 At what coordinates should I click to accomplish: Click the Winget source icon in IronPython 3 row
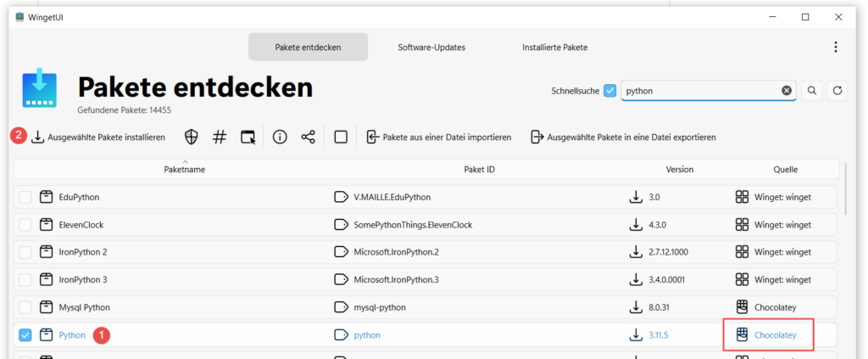click(742, 280)
